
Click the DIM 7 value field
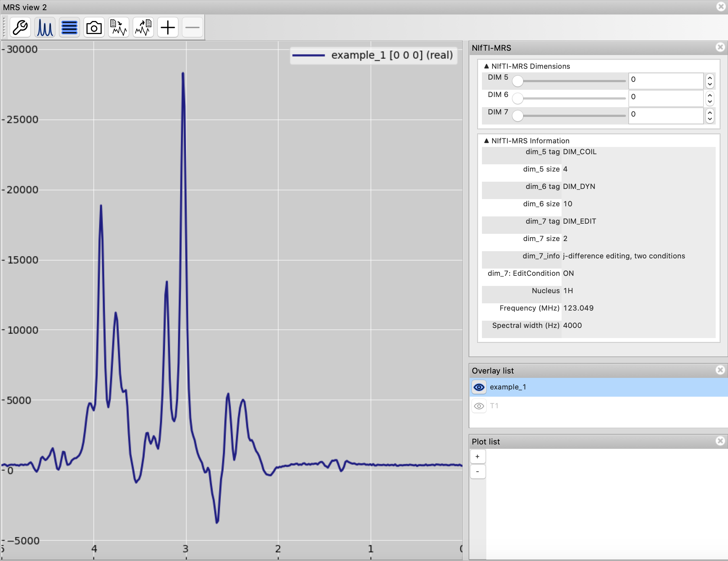coord(666,115)
